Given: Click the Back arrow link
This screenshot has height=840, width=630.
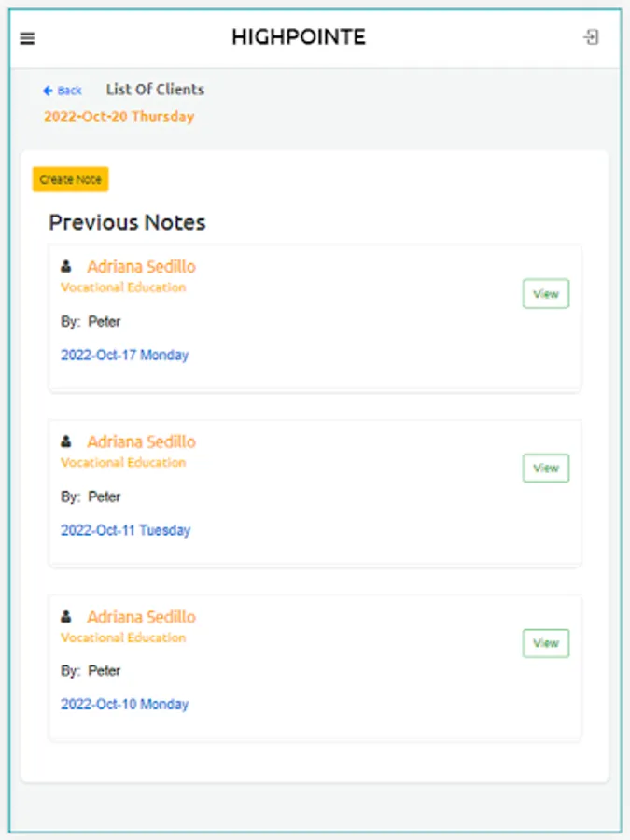Looking at the screenshot, I should (x=63, y=91).
